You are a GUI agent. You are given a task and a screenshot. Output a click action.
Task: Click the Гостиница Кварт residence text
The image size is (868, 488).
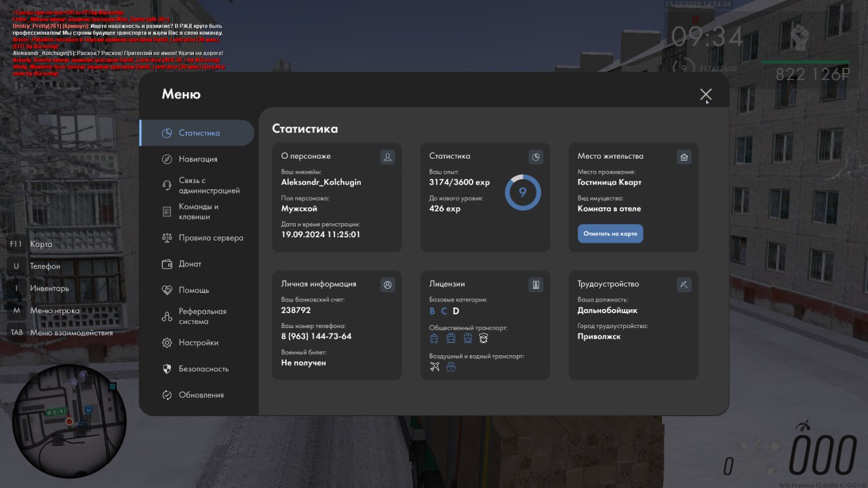[x=610, y=182]
